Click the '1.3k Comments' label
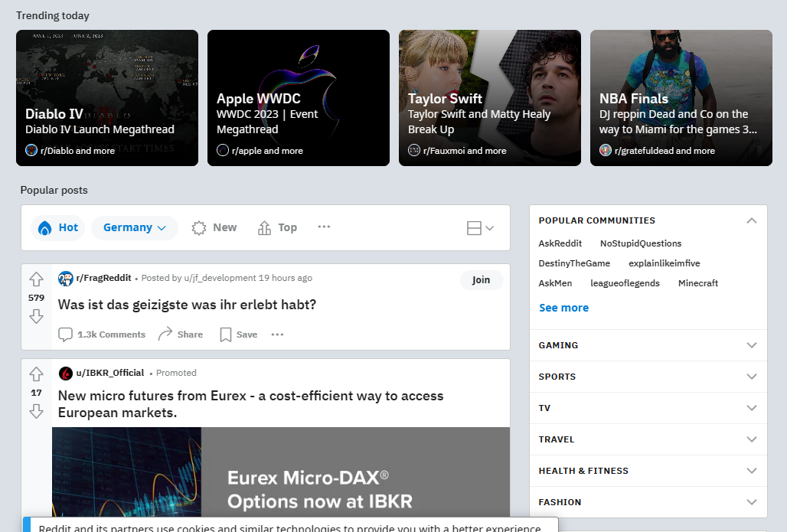787x532 pixels. (112, 335)
